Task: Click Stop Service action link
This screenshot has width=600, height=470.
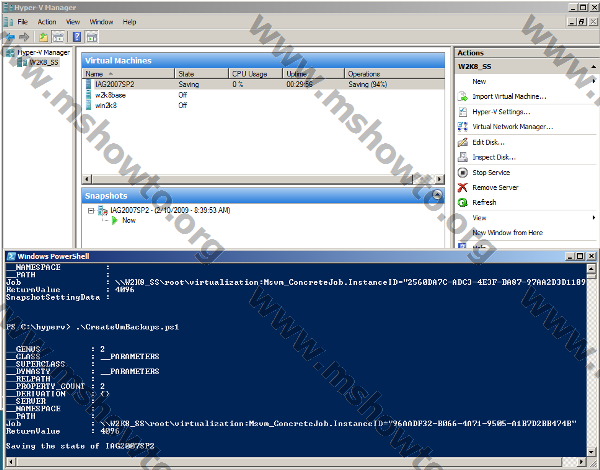Action: click(491, 173)
